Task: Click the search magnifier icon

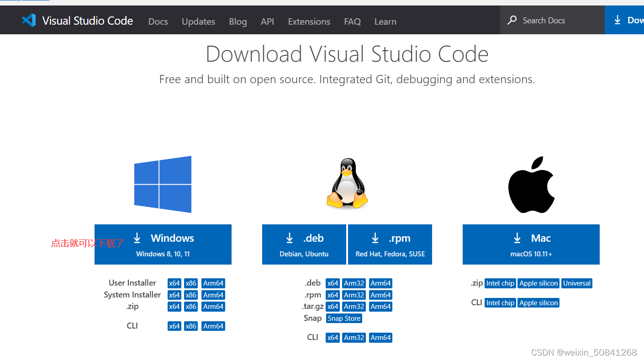Action: pyautogui.click(x=512, y=20)
